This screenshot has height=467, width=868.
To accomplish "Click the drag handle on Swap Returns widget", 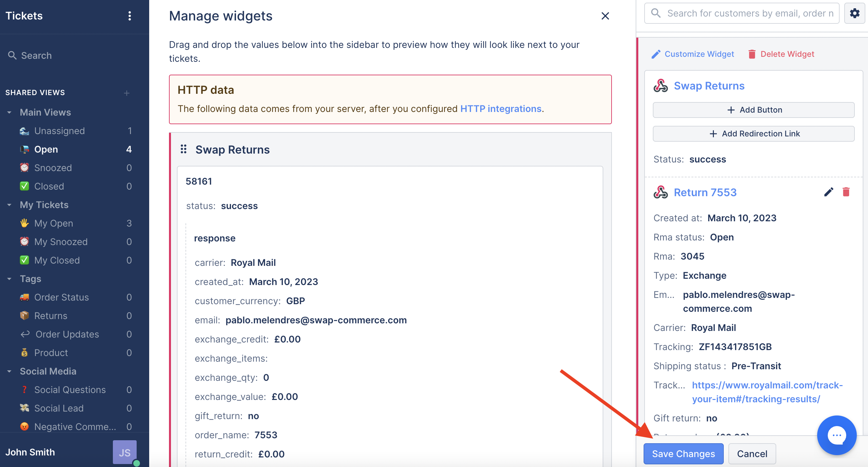I will pyautogui.click(x=183, y=150).
